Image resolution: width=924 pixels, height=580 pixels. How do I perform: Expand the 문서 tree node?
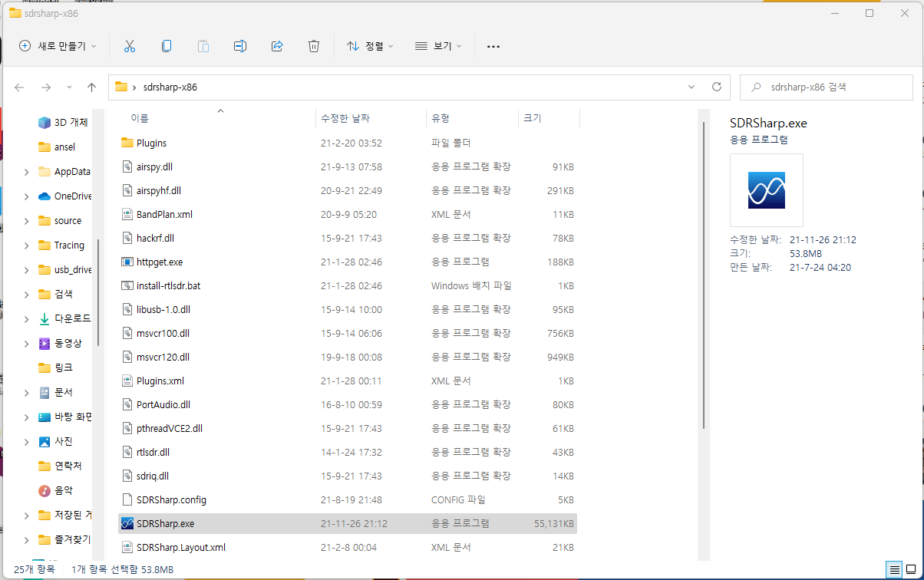[27, 392]
